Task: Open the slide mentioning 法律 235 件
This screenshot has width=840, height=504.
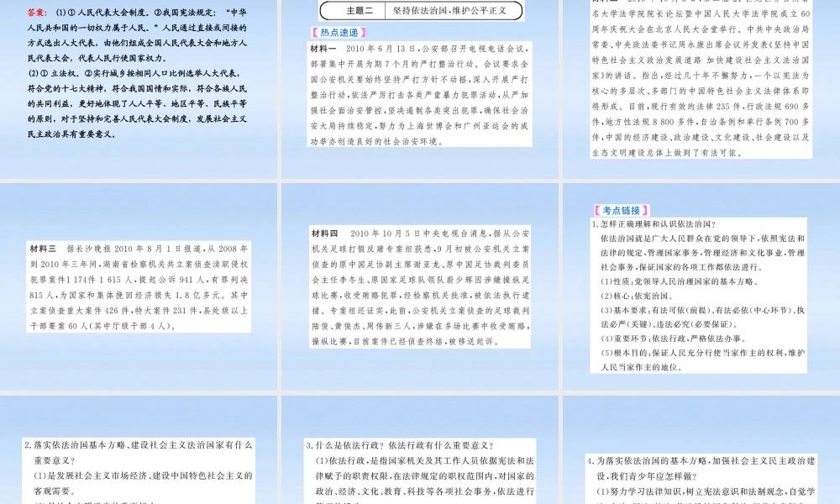Action: pos(701,88)
